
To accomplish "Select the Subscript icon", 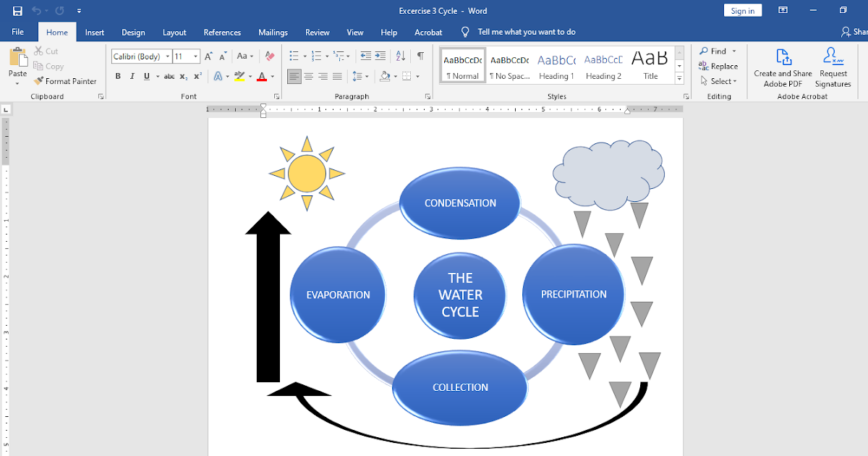I will (x=182, y=76).
